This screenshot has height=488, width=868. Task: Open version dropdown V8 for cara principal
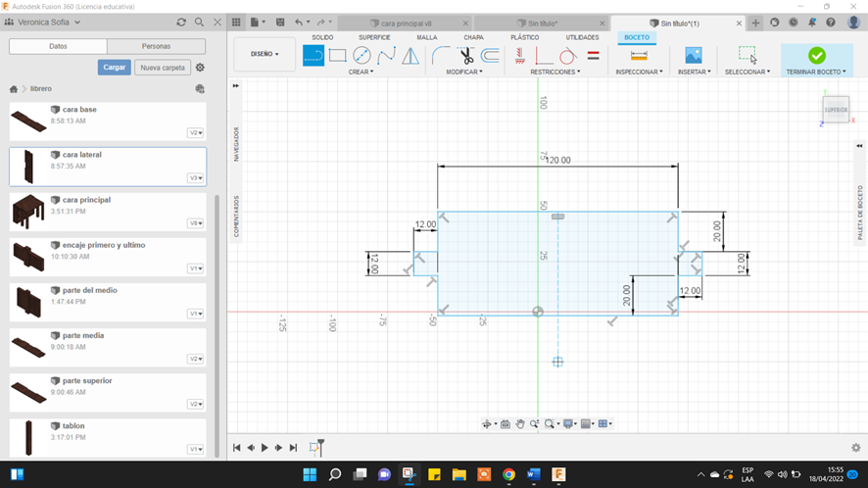[195, 223]
